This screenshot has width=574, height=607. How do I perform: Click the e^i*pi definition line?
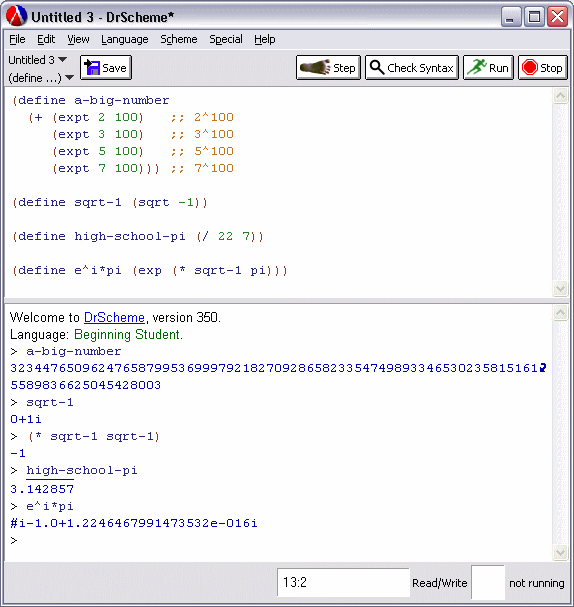click(150, 271)
